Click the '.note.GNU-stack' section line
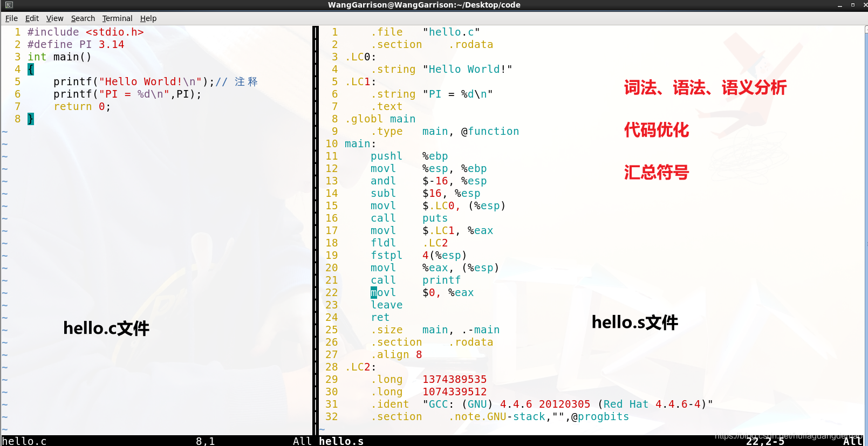Screen dimensions: 868x446 [x=500, y=416]
